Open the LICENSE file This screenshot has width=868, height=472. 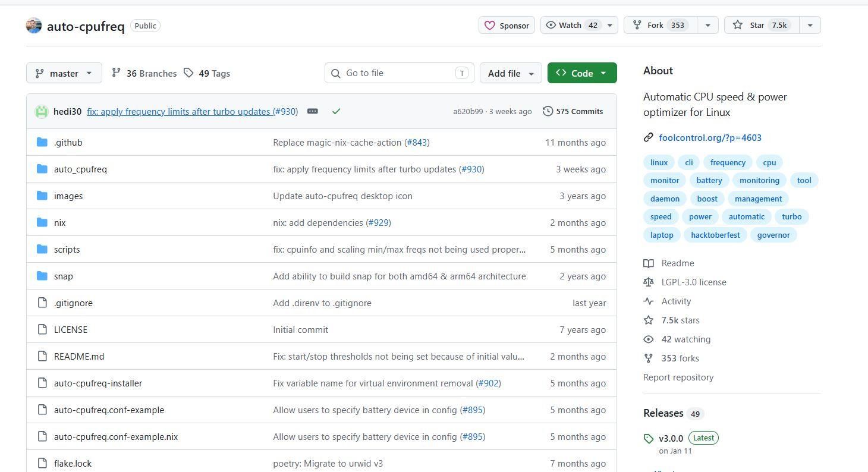(x=70, y=329)
